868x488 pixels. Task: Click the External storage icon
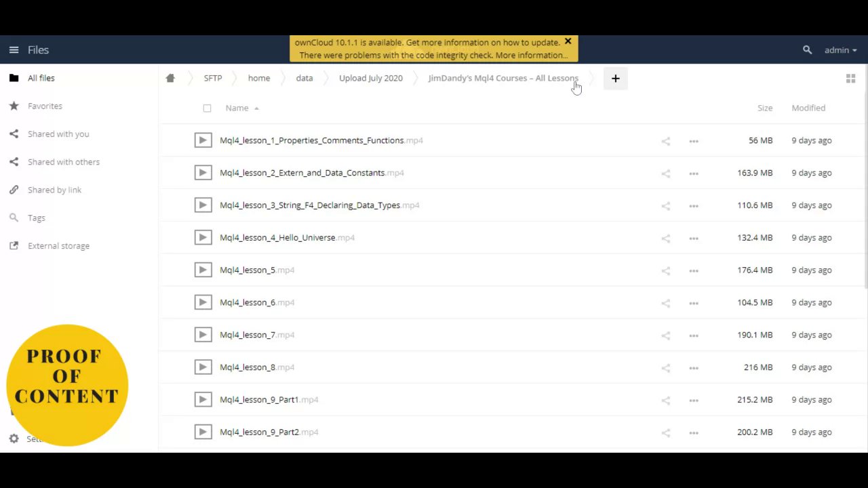click(x=14, y=246)
